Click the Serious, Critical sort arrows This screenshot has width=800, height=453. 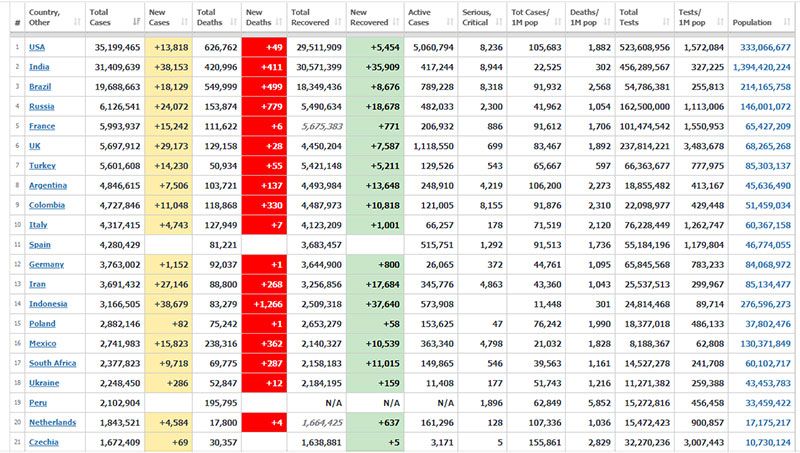(498, 22)
